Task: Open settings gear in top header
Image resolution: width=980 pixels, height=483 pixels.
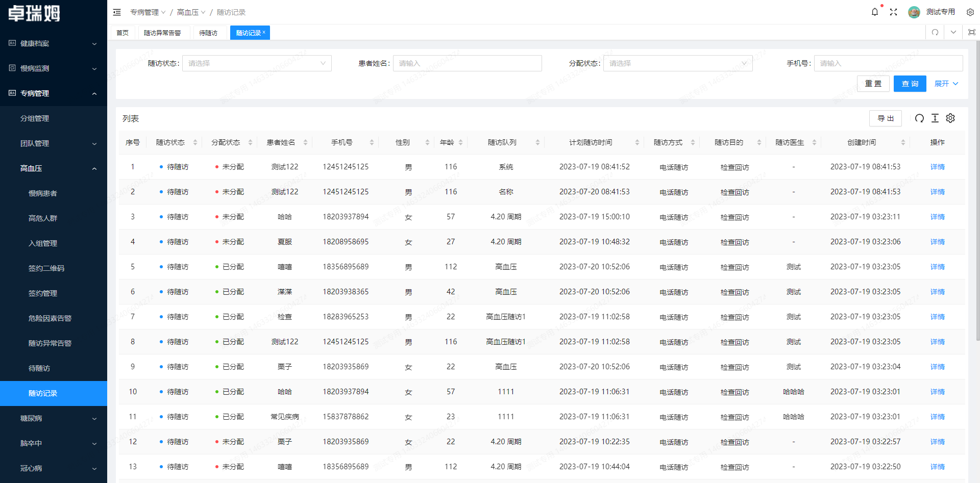Action: coord(970,12)
